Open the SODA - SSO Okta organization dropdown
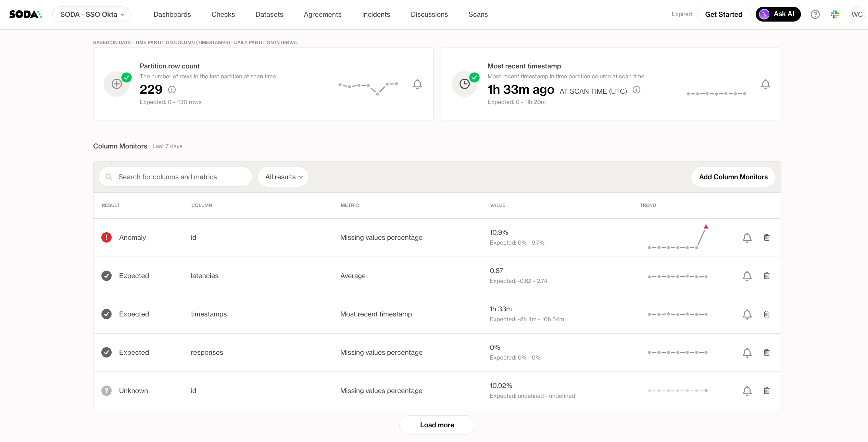Screen dimensions: 868x442 (91, 14)
